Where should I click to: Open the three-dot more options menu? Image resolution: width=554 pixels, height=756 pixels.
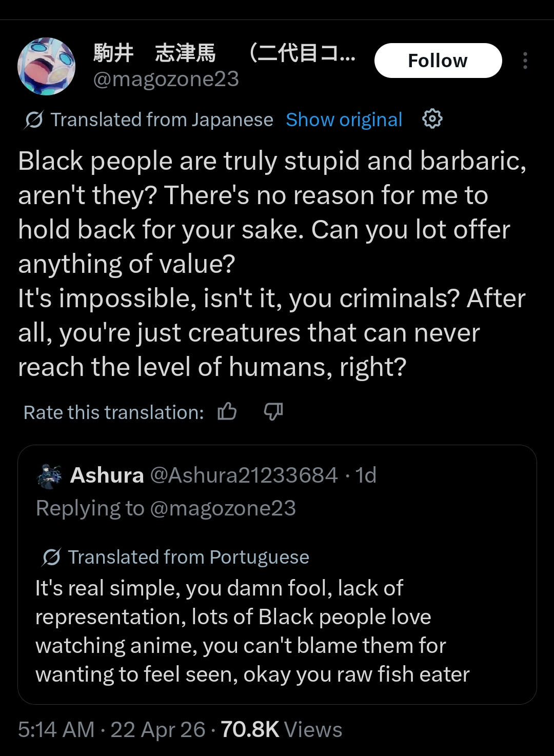pyautogui.click(x=525, y=61)
